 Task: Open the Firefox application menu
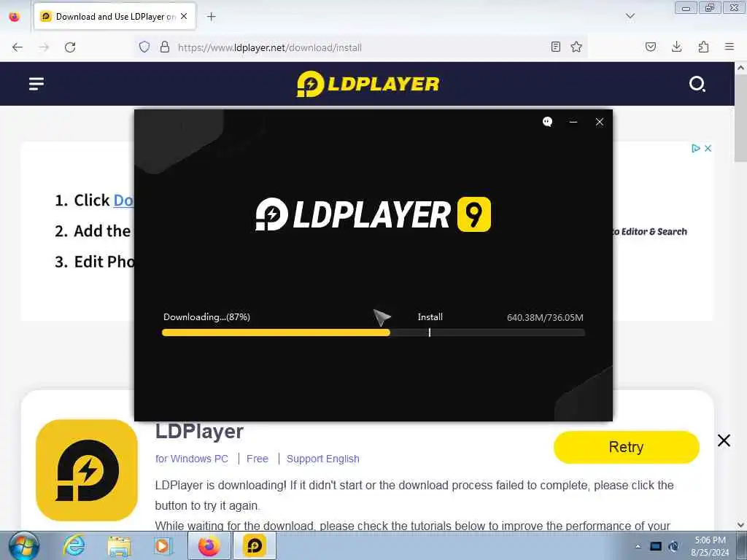click(729, 47)
